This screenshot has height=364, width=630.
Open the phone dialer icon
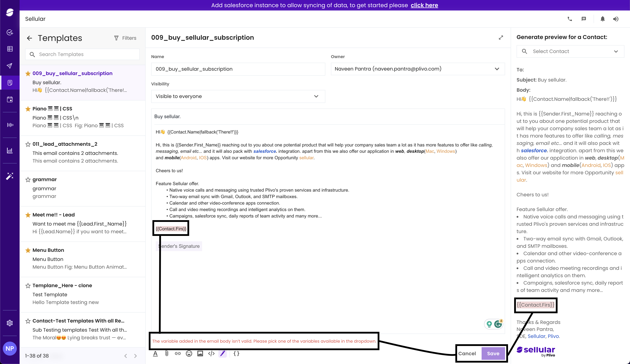(x=570, y=19)
